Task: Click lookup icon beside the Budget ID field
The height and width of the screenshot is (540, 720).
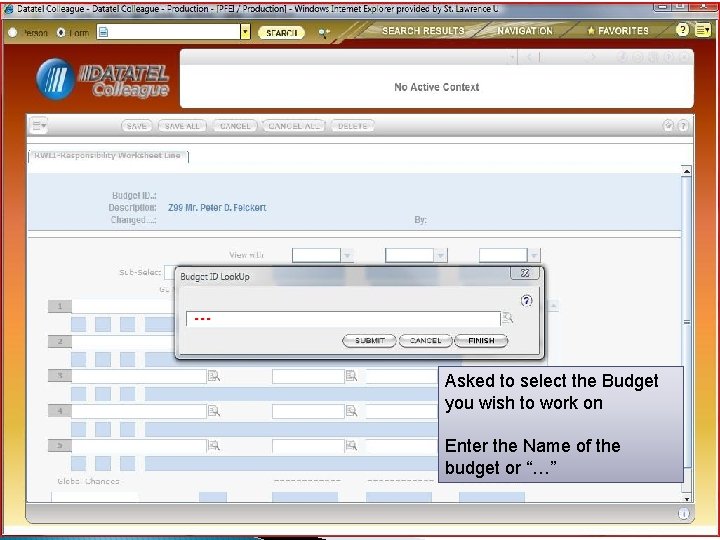Action: (507, 318)
